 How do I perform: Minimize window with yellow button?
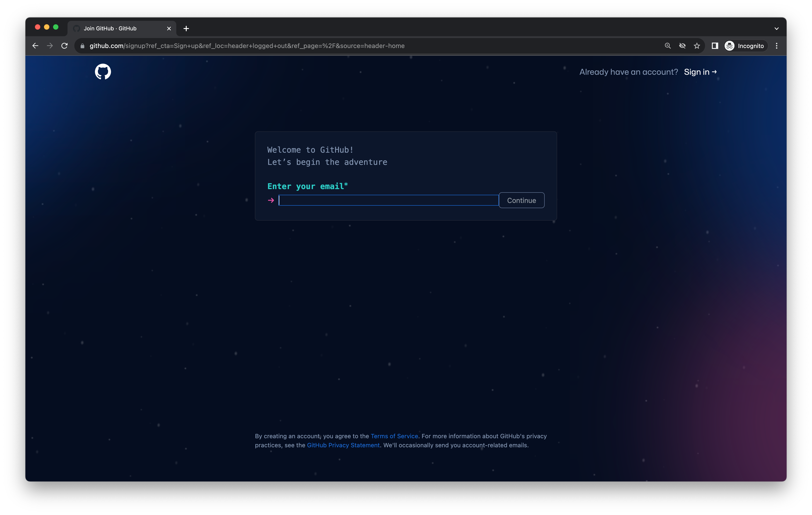(x=46, y=27)
